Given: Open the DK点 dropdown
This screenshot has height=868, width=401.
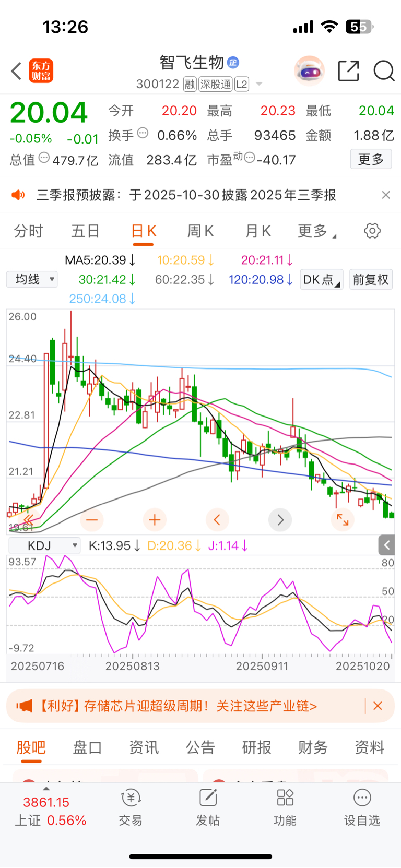Looking at the screenshot, I should coord(322,279).
